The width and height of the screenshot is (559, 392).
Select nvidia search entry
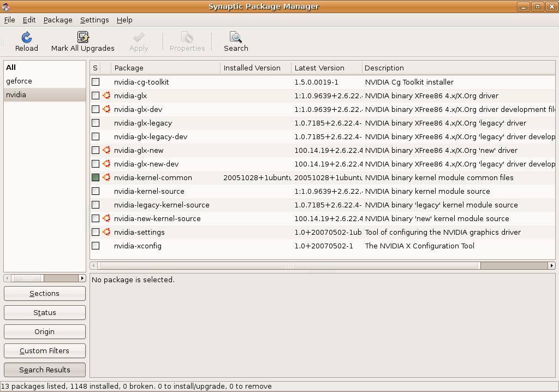pos(45,94)
